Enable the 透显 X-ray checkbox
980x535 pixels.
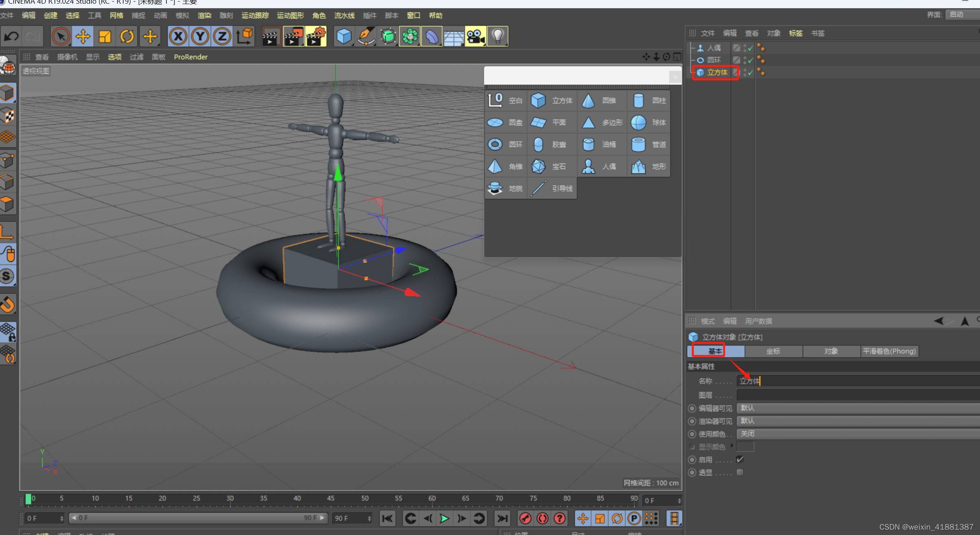pos(740,472)
